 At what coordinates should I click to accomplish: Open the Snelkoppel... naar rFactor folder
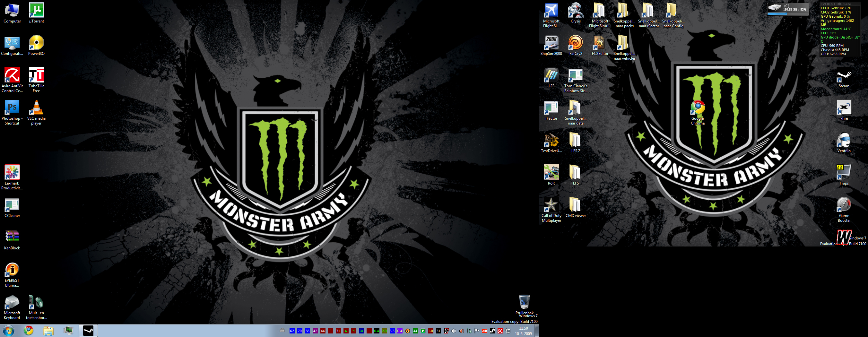click(649, 15)
